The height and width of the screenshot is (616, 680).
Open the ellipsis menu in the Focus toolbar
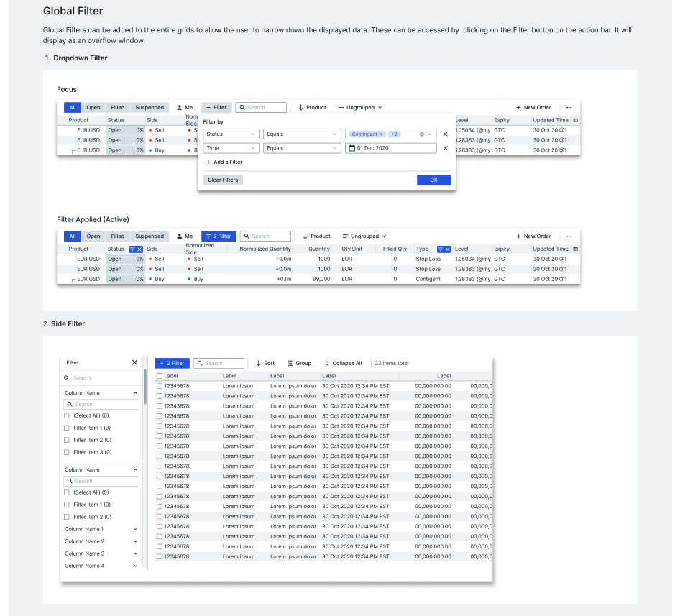569,108
